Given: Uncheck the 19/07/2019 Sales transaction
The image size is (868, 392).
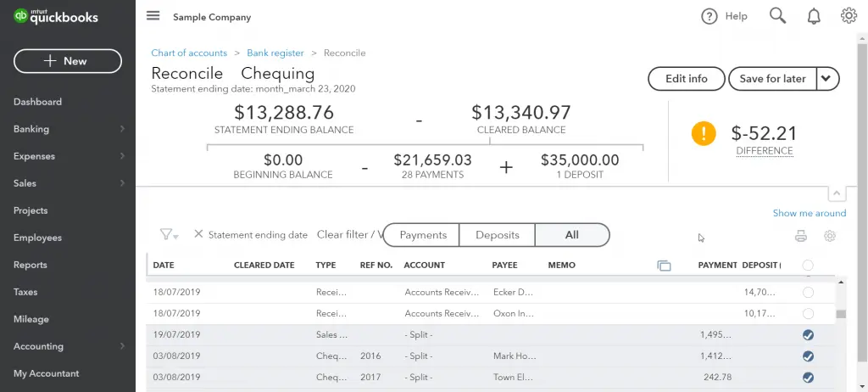Looking at the screenshot, I should [808, 335].
